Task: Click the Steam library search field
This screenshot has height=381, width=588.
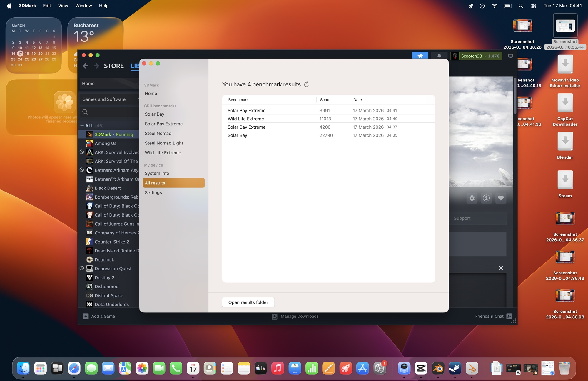Action: [112, 112]
